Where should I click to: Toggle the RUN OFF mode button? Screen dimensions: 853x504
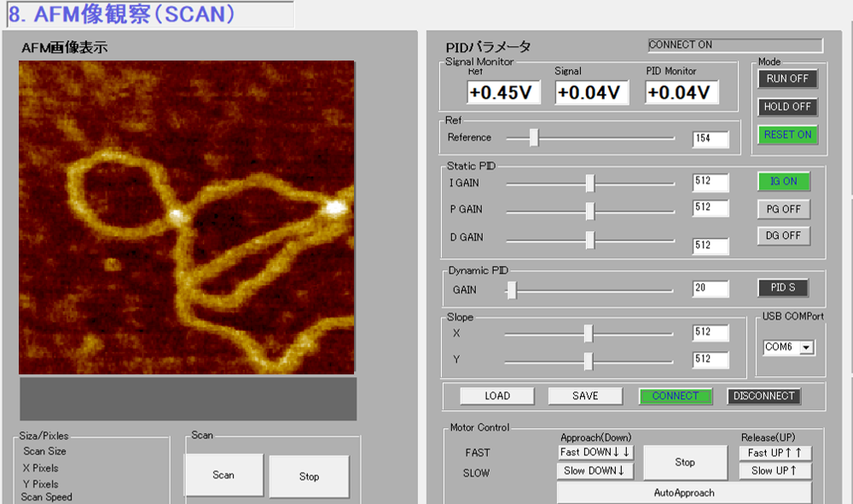point(787,78)
